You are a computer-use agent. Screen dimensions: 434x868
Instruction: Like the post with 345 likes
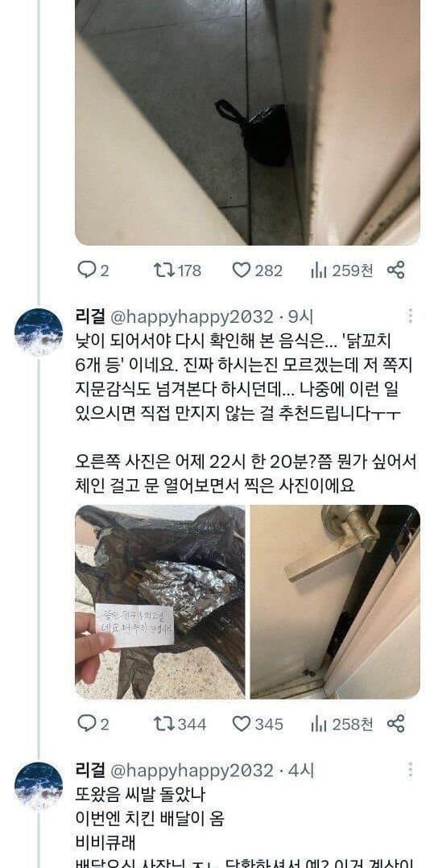(257, 724)
